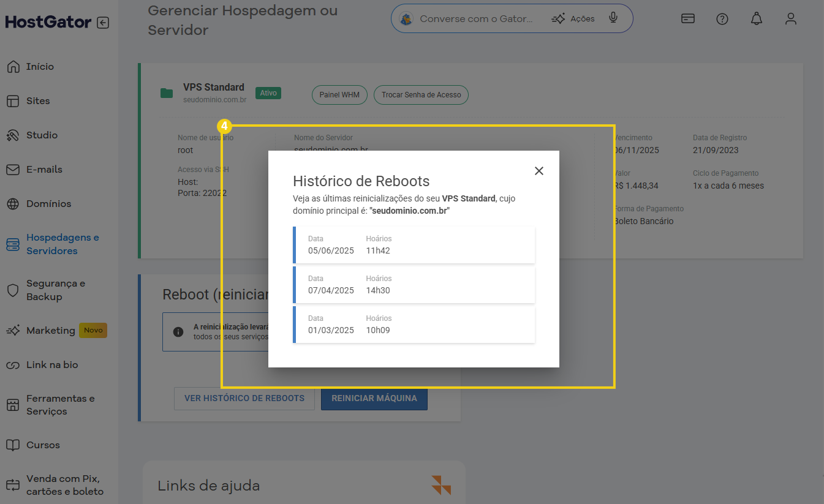Screen dimensions: 824x504
Task: Click the Data de Registro value 21/09/2023
Action: 716,150
